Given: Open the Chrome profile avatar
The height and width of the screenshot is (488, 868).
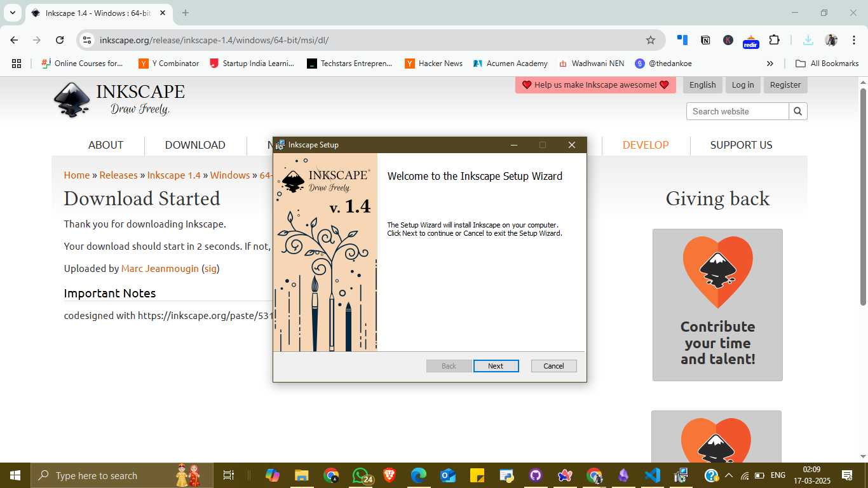Looking at the screenshot, I should pos(831,40).
